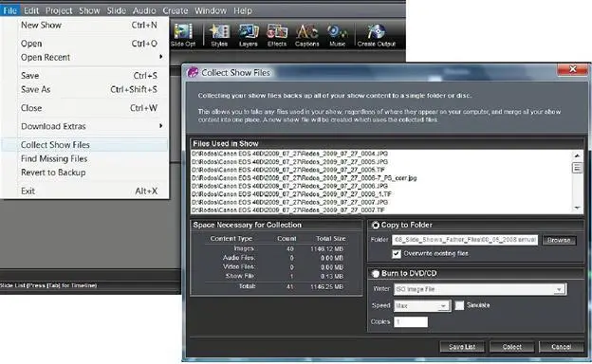Open the Speed Max dropdown
The width and height of the screenshot is (592, 364).
tap(422, 305)
